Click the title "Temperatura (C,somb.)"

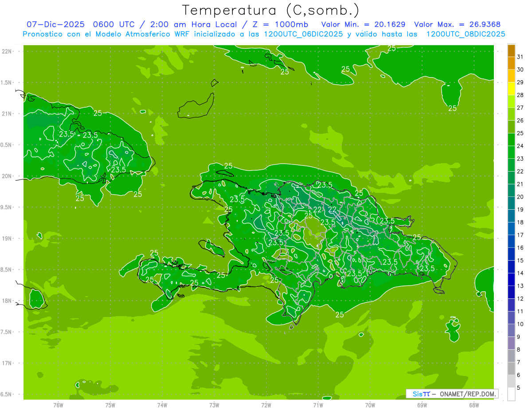coord(271,10)
